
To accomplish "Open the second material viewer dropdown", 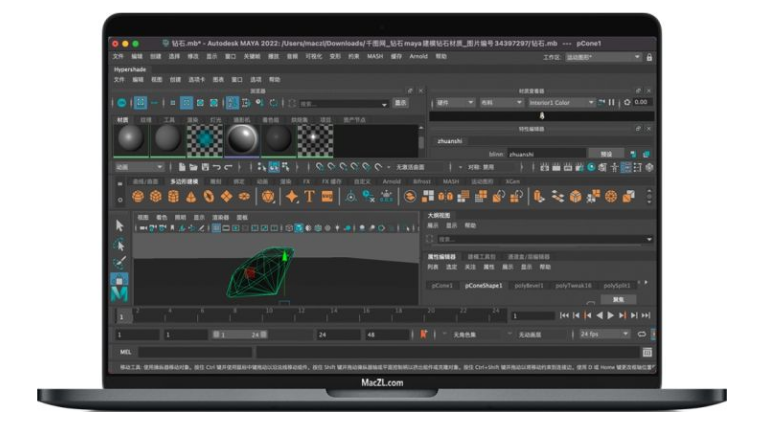I will tap(501, 102).
